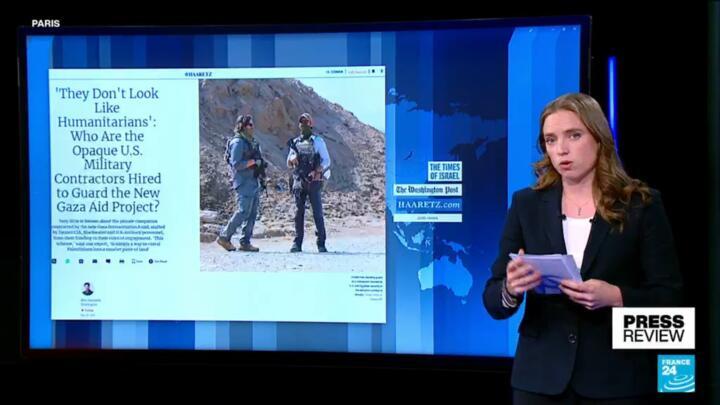
Task: Click Follow under the author name
Action: click(87, 310)
